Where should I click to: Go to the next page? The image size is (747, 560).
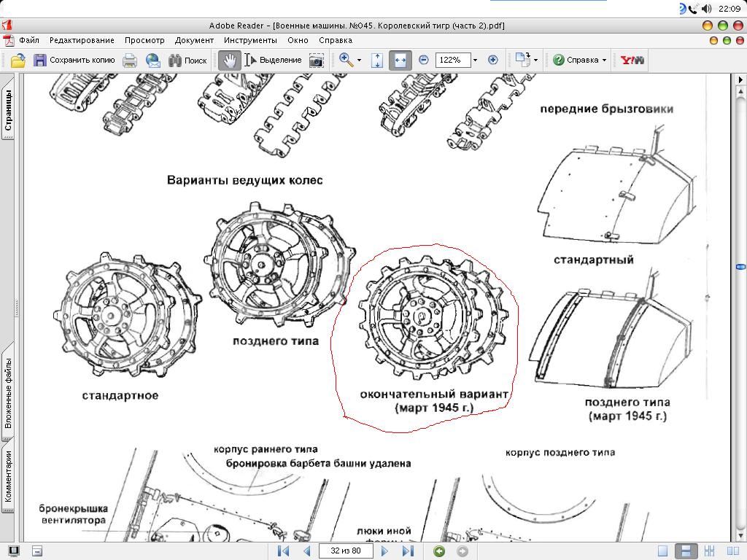(384, 551)
